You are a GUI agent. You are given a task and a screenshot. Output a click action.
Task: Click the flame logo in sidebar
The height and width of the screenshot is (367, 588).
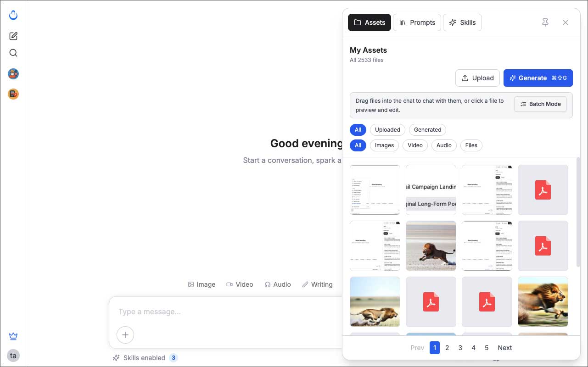tap(13, 16)
